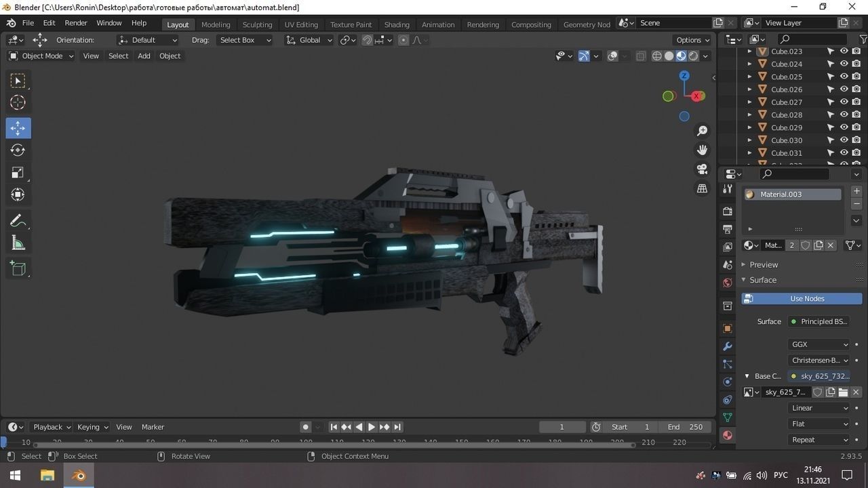Hide Cube.025 in viewport

844,77
